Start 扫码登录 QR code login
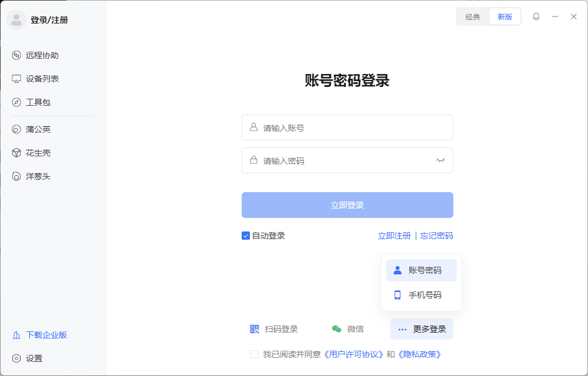 coord(276,329)
